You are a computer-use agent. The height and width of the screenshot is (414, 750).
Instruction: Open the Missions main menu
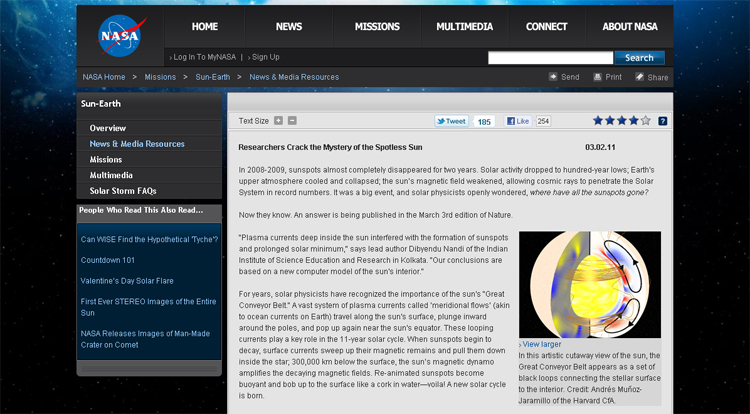coord(377,27)
